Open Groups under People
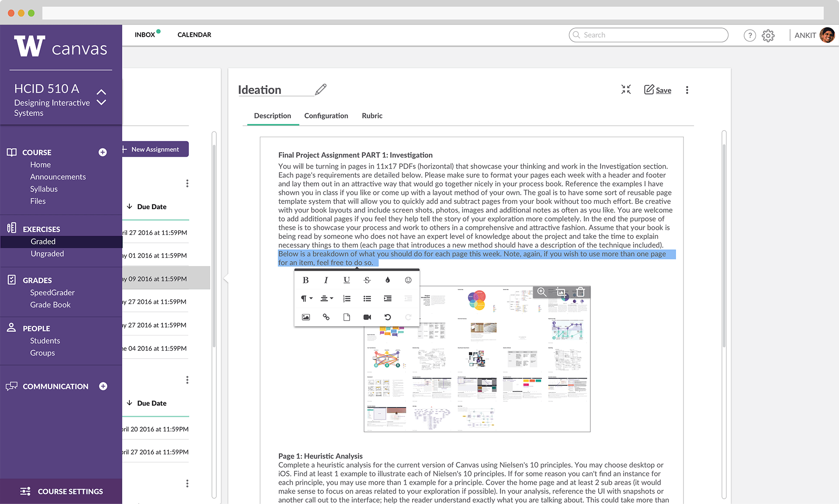The image size is (839, 504). pyautogui.click(x=42, y=353)
